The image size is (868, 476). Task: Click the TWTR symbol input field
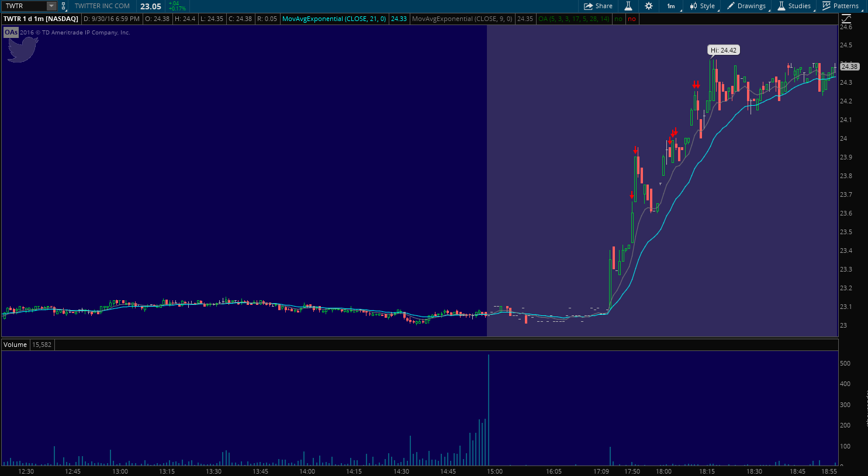(x=25, y=6)
